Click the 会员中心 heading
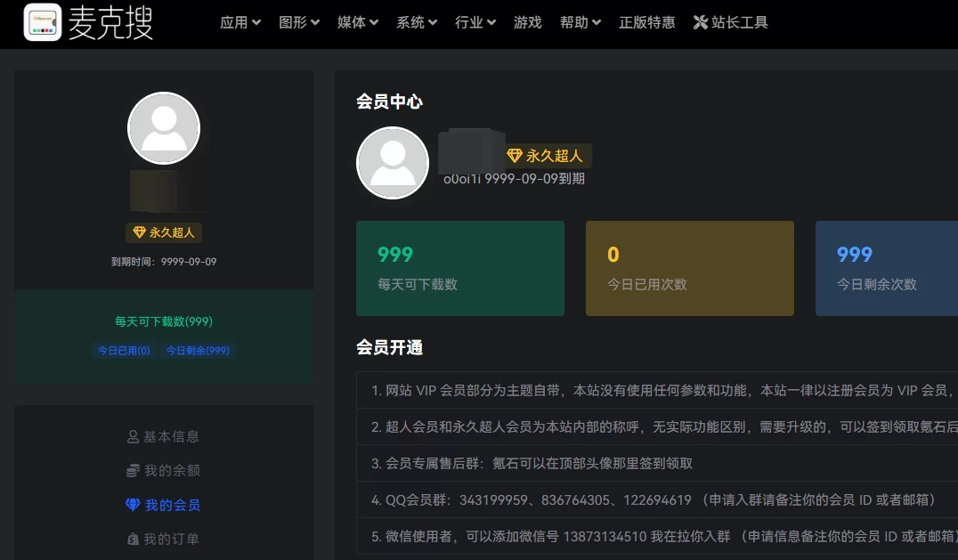 point(389,101)
